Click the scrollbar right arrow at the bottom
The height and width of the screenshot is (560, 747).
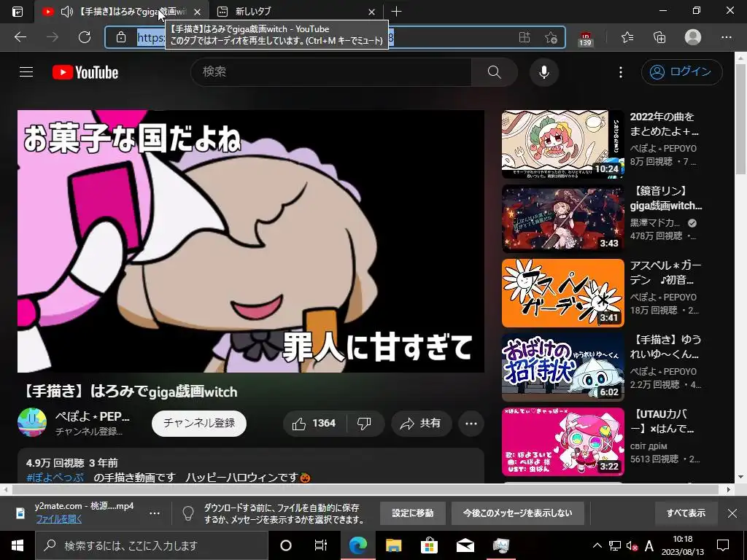point(729,489)
